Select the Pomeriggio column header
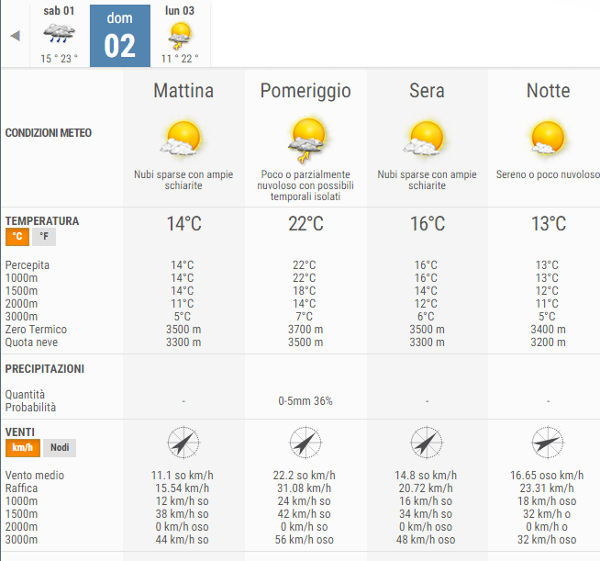600x561 pixels. tap(305, 92)
